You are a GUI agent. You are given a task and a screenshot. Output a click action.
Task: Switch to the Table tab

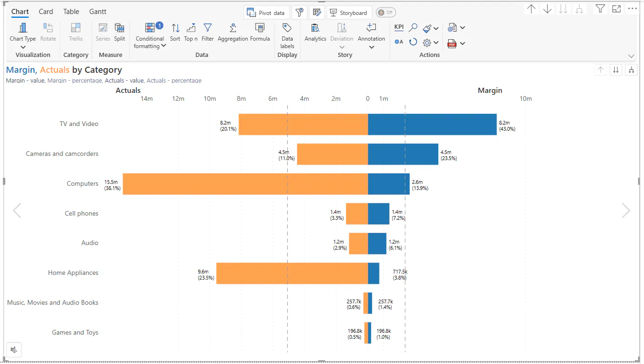click(71, 12)
